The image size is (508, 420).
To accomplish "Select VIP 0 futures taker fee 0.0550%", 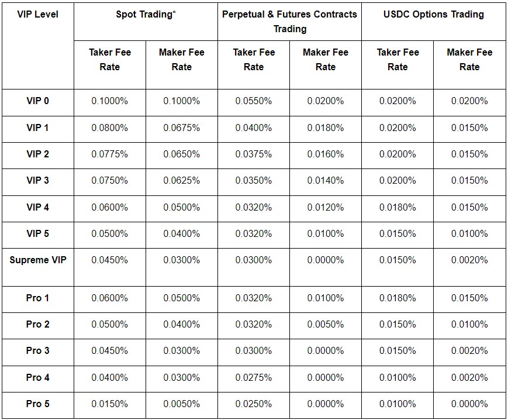I will coord(254,101).
